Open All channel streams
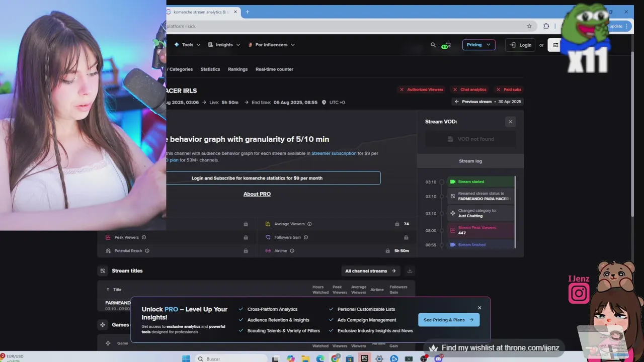The width and height of the screenshot is (644, 362). [x=371, y=271]
